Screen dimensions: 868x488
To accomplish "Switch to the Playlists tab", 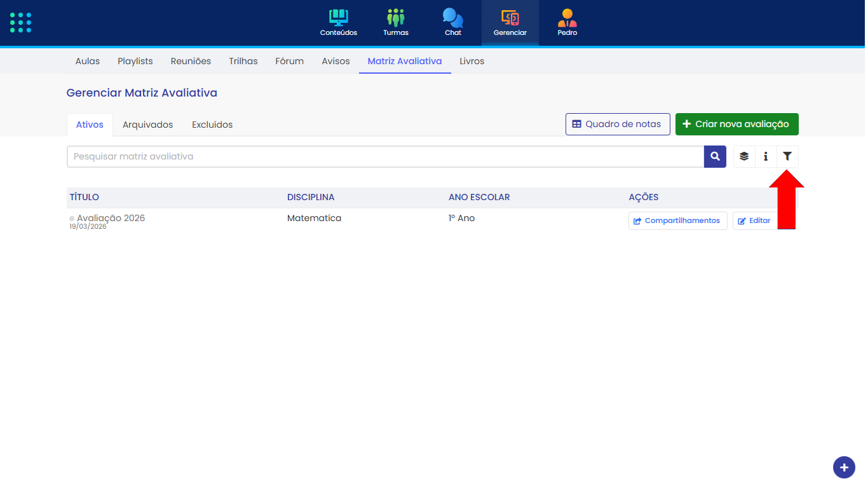I will pyautogui.click(x=135, y=61).
